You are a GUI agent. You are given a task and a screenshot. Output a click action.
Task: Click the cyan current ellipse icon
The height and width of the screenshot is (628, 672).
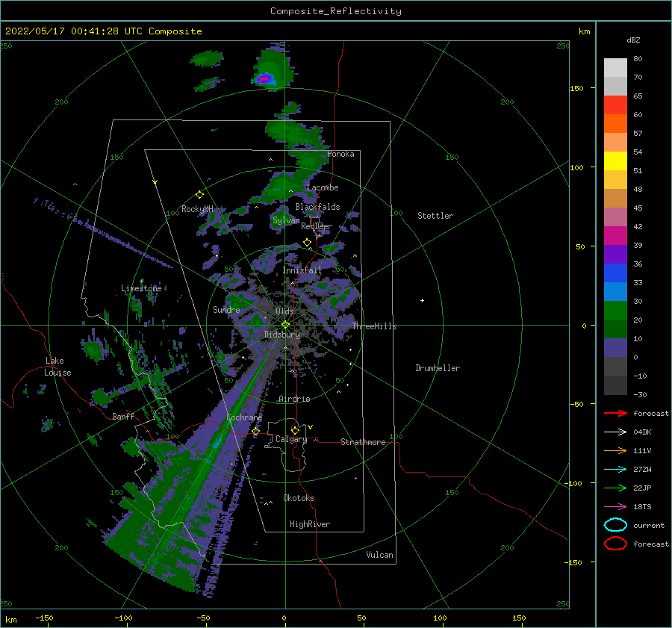pos(615,525)
